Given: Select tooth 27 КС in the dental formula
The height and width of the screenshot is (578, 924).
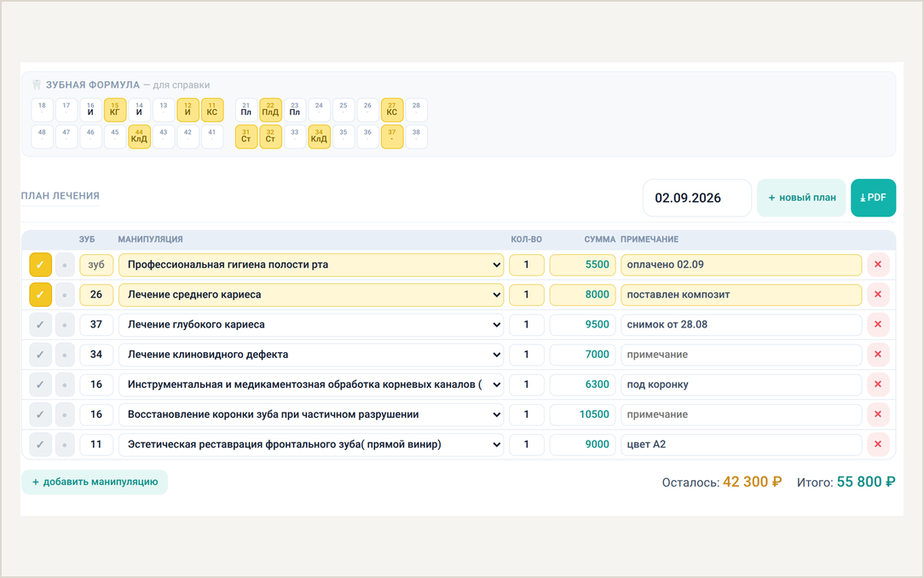Looking at the screenshot, I should (392, 110).
